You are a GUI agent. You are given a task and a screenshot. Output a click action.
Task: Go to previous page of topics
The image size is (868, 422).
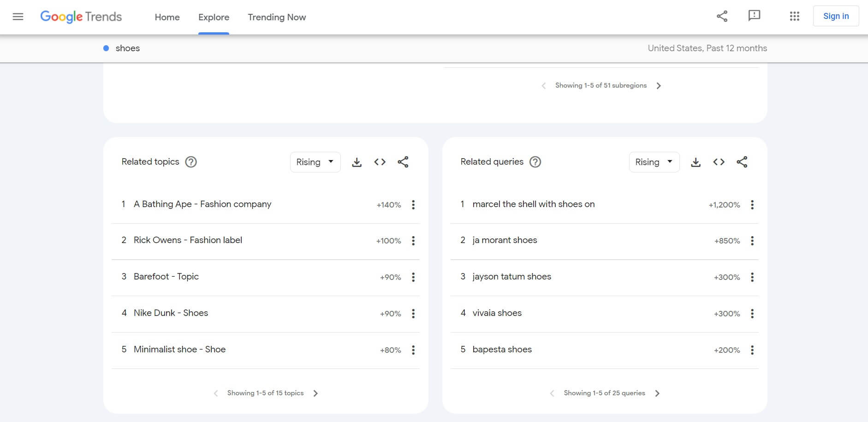click(216, 393)
